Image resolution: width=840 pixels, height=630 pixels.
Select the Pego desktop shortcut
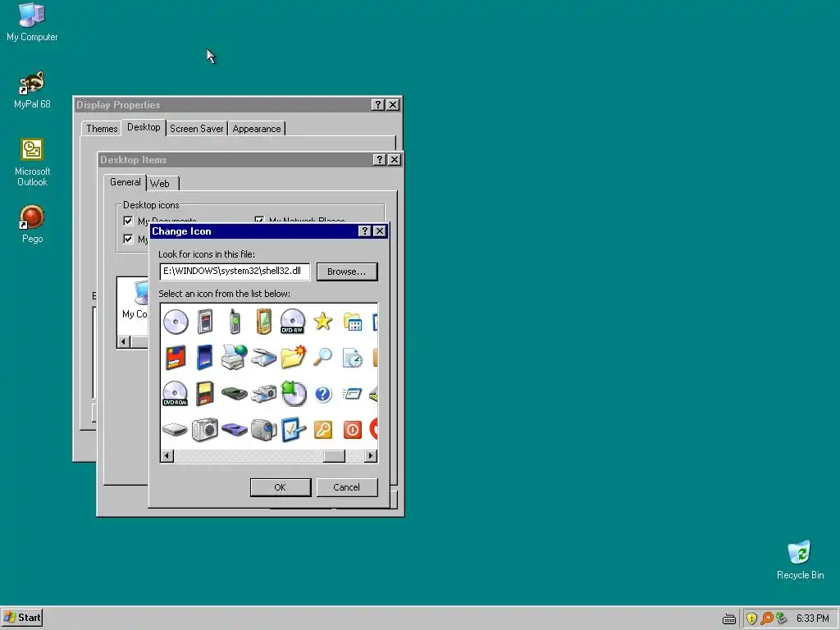[x=32, y=224]
